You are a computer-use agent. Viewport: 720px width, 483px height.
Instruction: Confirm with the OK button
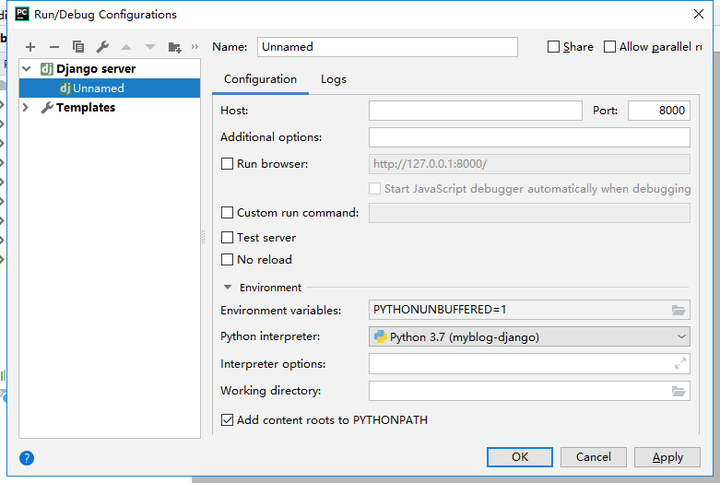(x=520, y=457)
